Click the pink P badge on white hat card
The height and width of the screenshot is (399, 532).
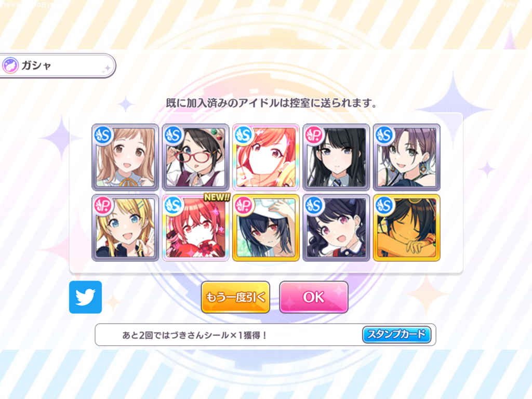click(x=244, y=205)
